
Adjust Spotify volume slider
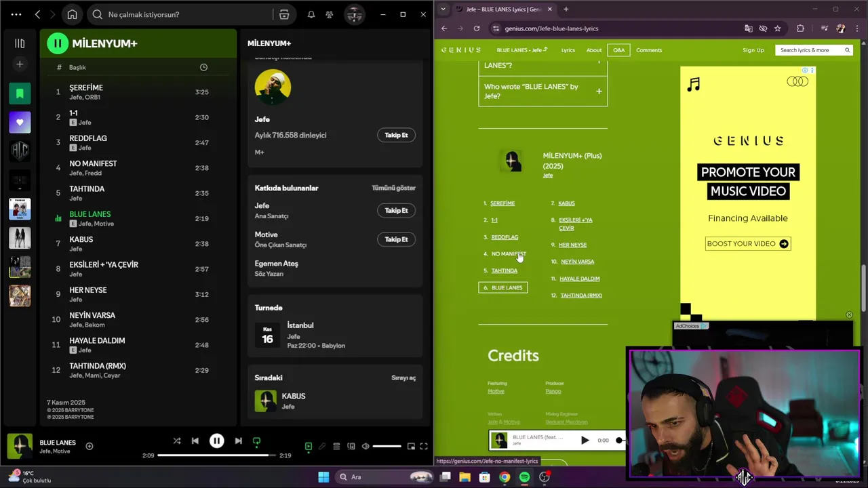(x=387, y=446)
